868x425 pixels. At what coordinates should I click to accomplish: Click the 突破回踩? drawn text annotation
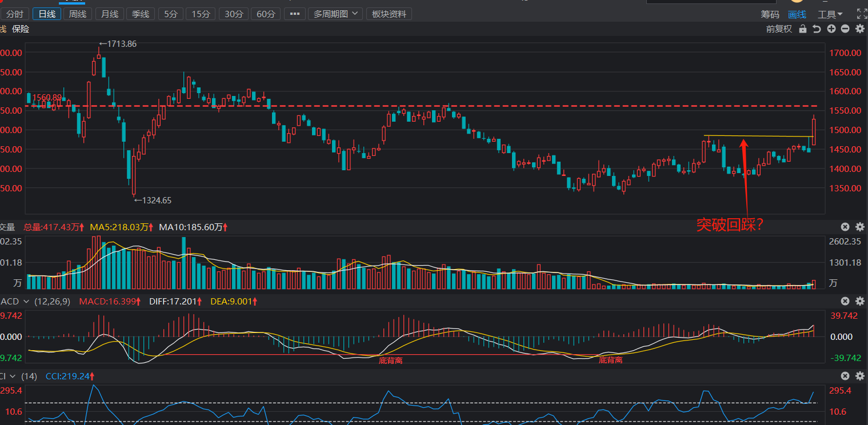pos(730,225)
